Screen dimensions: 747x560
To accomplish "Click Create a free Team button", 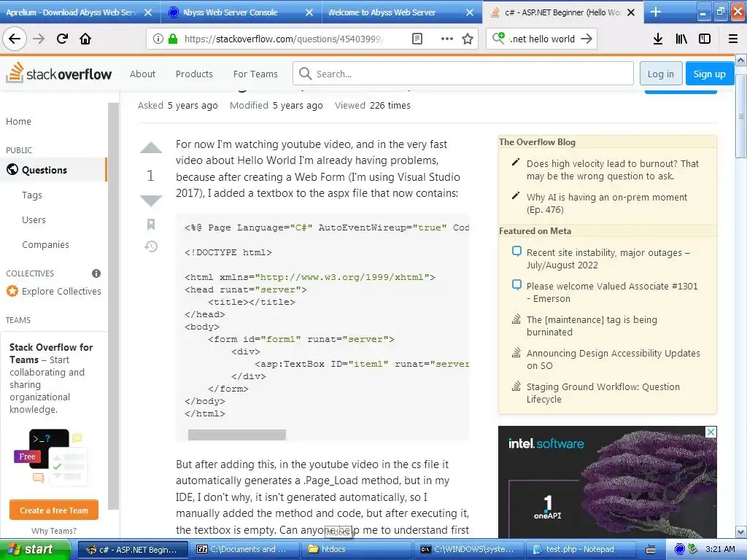I will pos(54,510).
